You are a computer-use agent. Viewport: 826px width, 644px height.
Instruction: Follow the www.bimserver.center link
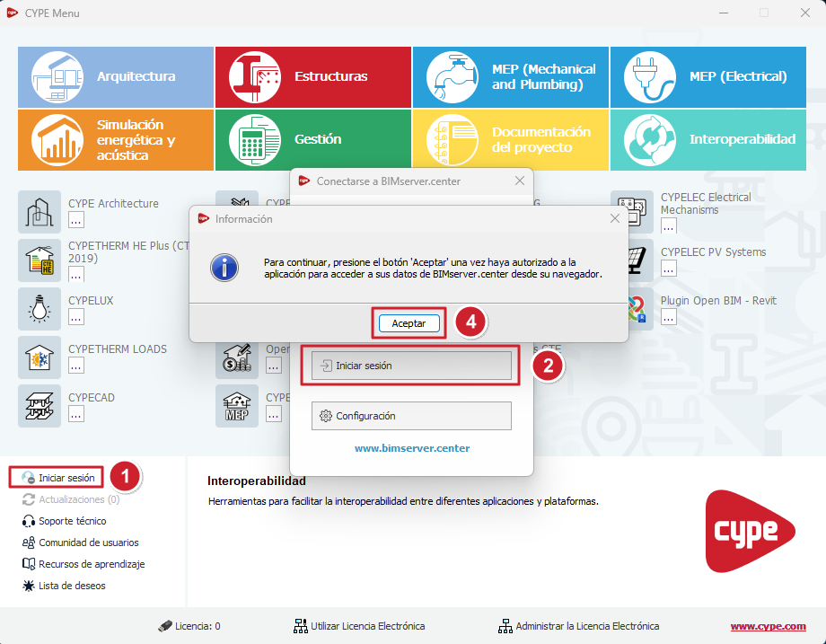(x=411, y=447)
